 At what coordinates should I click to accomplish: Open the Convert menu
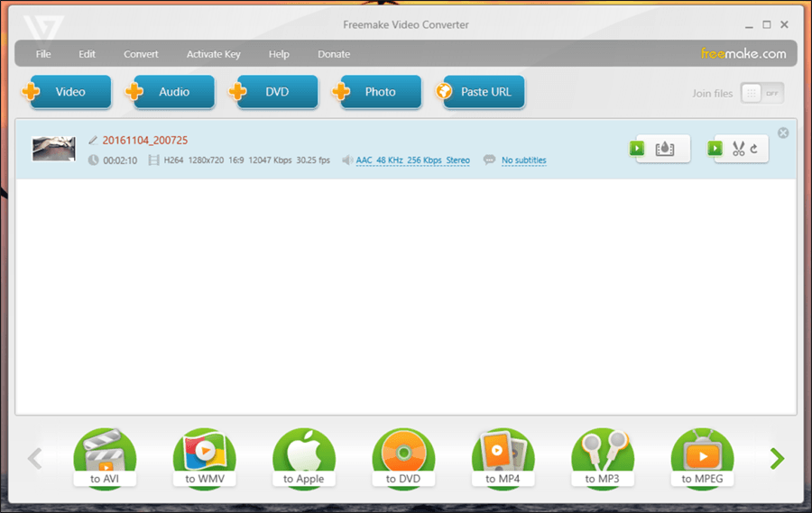click(x=141, y=54)
